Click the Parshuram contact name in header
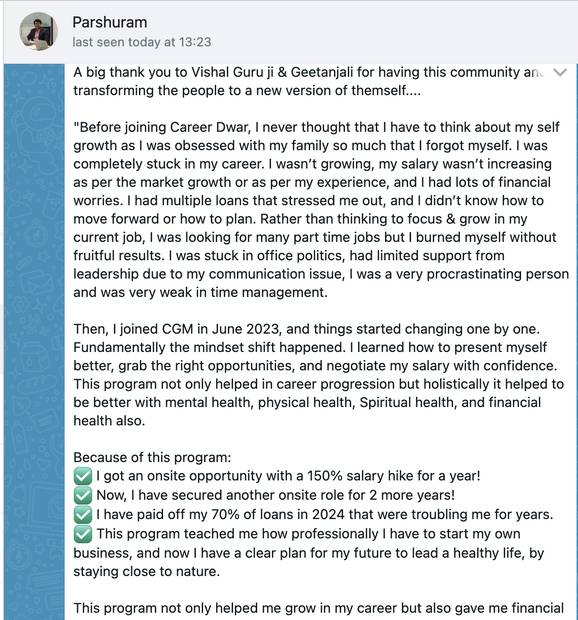Screen dimensions: 578x620 [110, 23]
